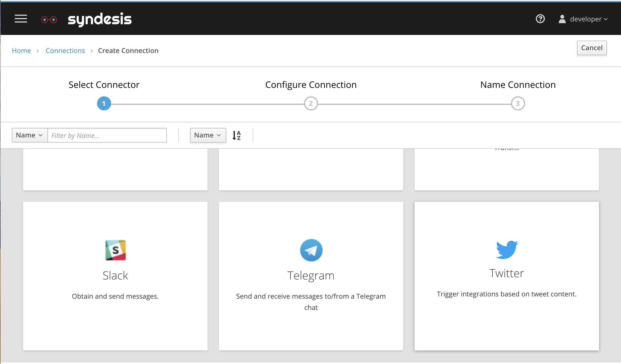Go to the Home breadcrumb link
Screen dimensions: 621x364
pos(21,51)
